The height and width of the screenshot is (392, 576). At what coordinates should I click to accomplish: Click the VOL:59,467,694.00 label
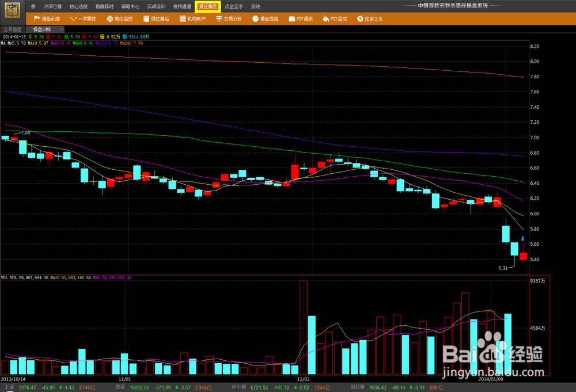pyautogui.click(x=29, y=278)
